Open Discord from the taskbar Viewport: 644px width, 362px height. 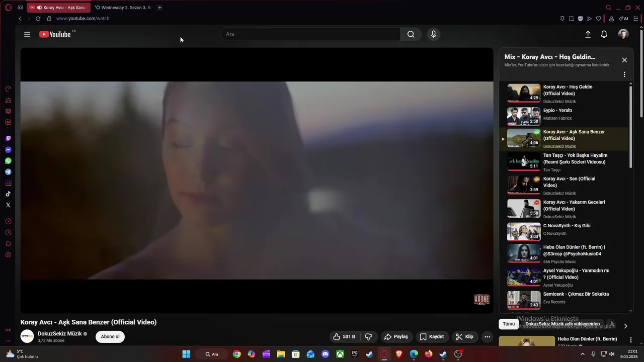point(325,354)
